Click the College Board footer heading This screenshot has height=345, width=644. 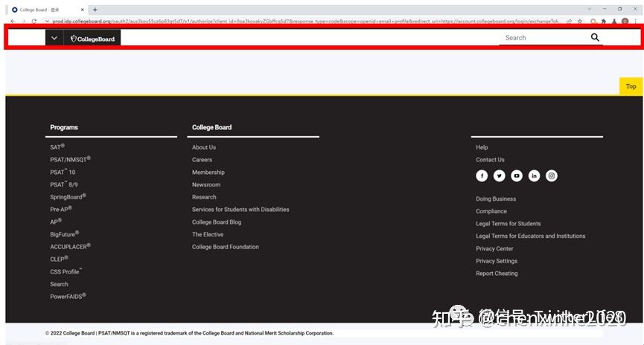pos(212,127)
